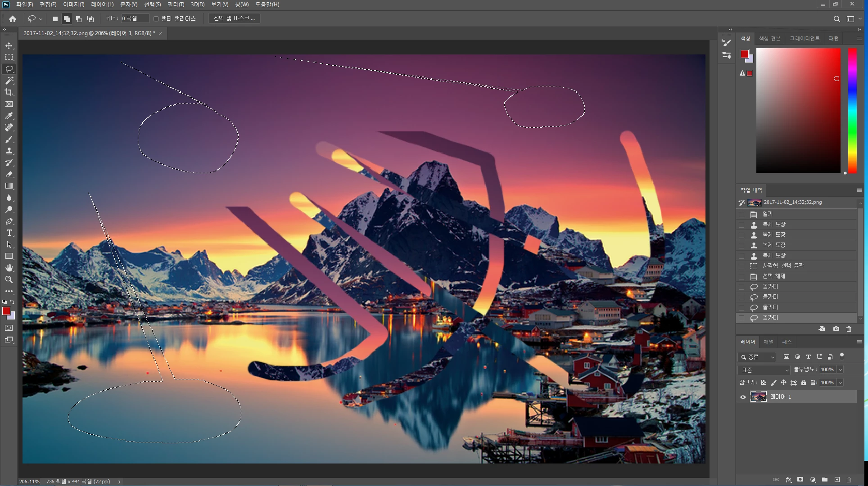Screen dimensions: 868x486
Task: Click the 페더 pixel input field
Action: [x=134, y=18]
